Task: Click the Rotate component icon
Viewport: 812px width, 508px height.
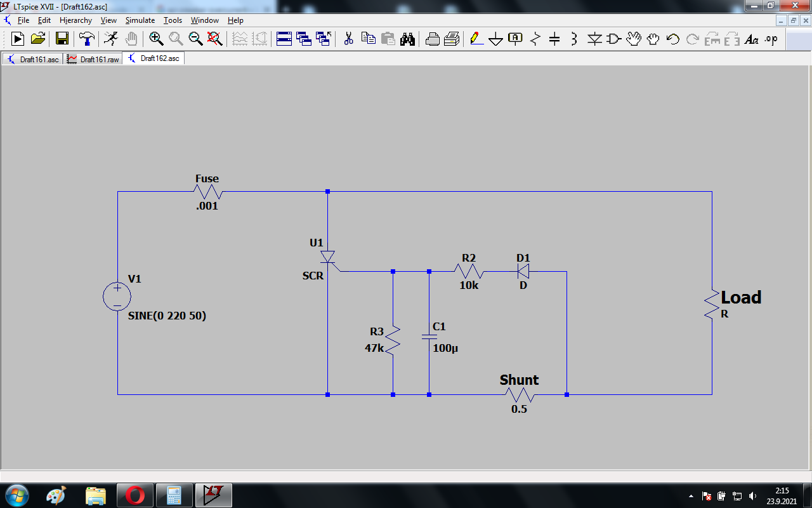Action: [712, 39]
